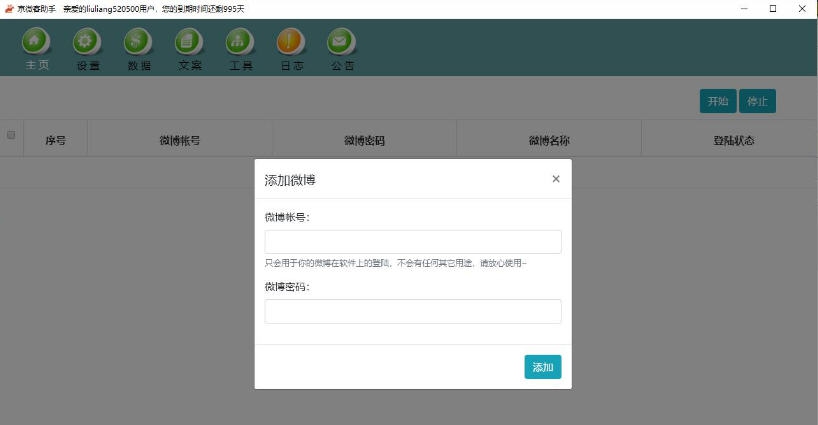Close the 添加微博 dialog with X
818x425 pixels.
coord(556,179)
